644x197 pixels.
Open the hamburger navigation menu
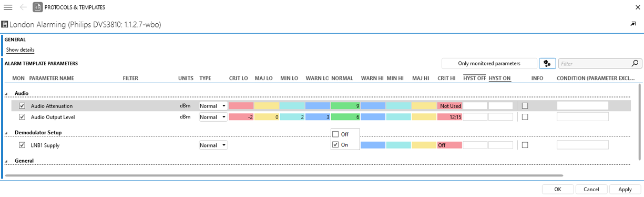click(8, 7)
